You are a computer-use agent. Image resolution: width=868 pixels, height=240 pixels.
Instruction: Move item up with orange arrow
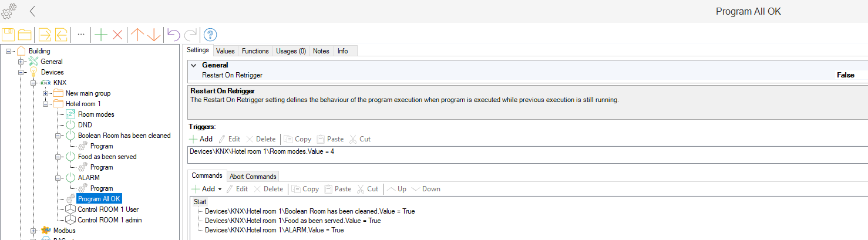pyautogui.click(x=137, y=35)
